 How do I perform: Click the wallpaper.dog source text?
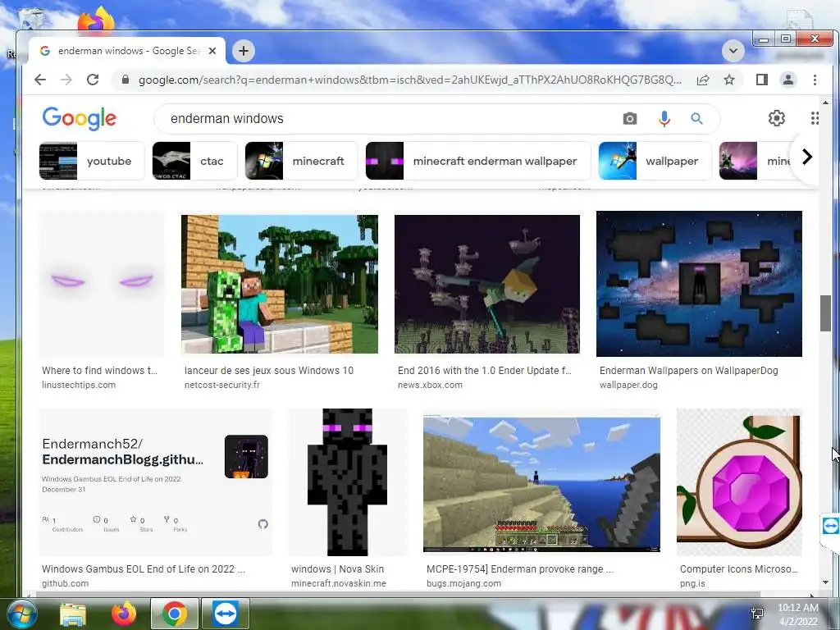pyautogui.click(x=628, y=385)
